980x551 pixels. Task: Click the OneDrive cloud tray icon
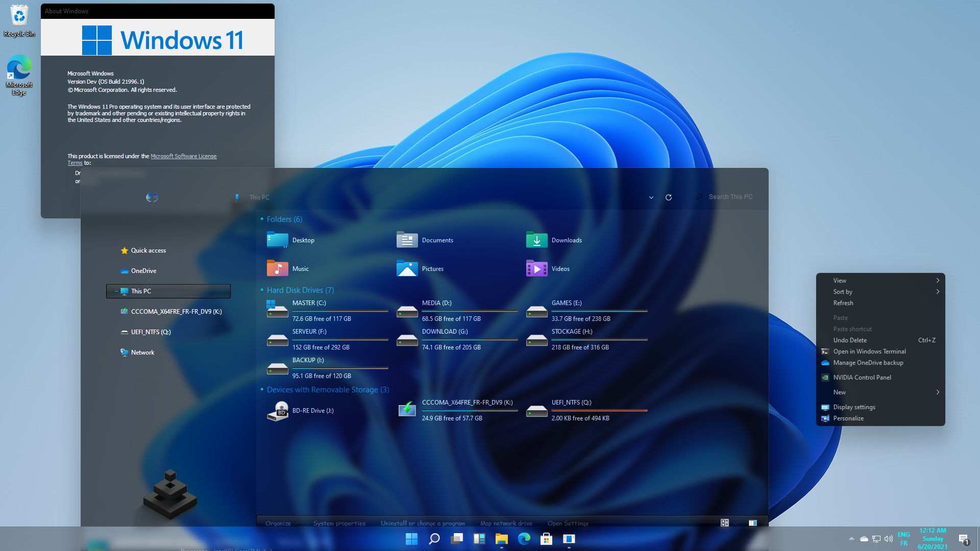pyautogui.click(x=864, y=539)
